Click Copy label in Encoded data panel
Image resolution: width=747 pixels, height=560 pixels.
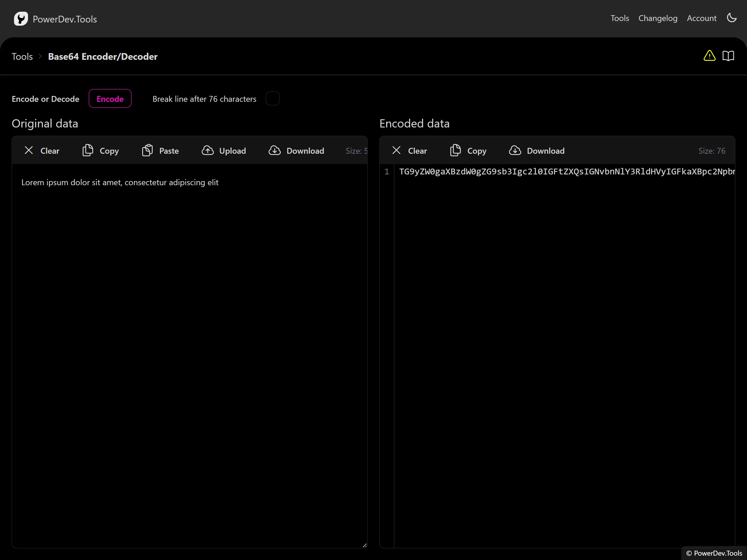pyautogui.click(x=477, y=151)
